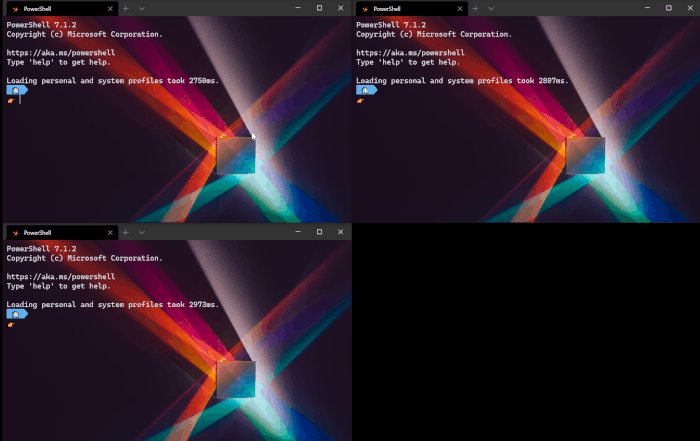Maximize the bottom-left terminal window
The width and height of the screenshot is (700, 441).
point(319,232)
